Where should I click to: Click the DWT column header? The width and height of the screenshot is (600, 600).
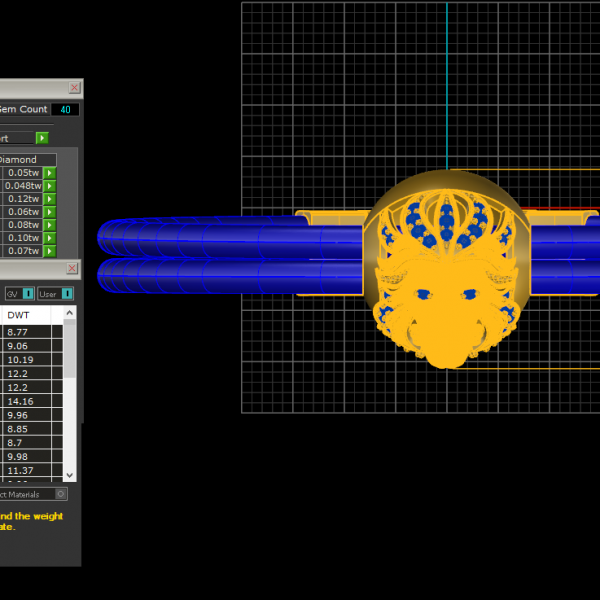pos(30,315)
